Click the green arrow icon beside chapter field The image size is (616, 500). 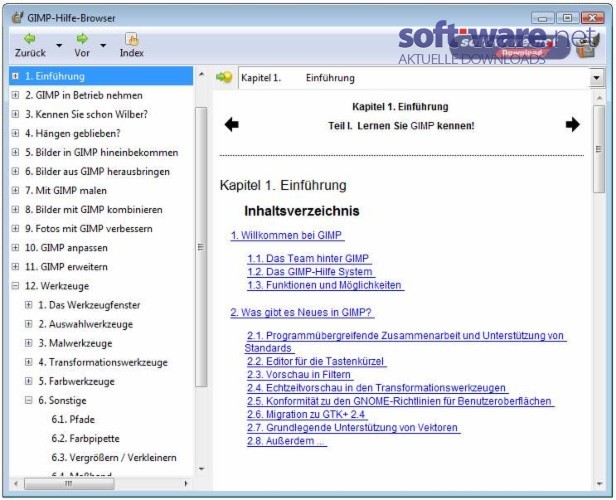tap(224, 77)
